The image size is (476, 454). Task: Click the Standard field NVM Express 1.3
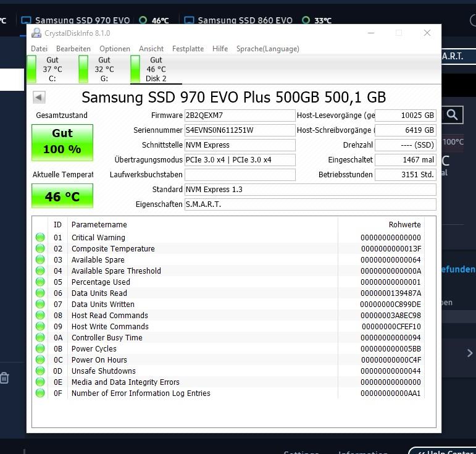coord(311,190)
